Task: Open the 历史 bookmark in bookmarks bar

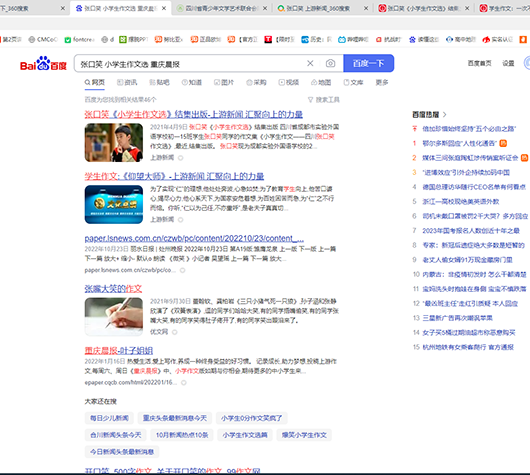Action: point(316,40)
